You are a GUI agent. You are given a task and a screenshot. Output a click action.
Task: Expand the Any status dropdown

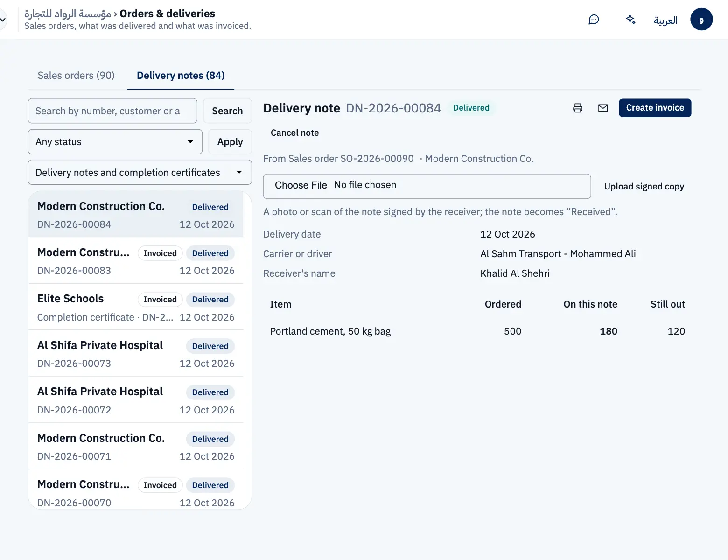115,142
